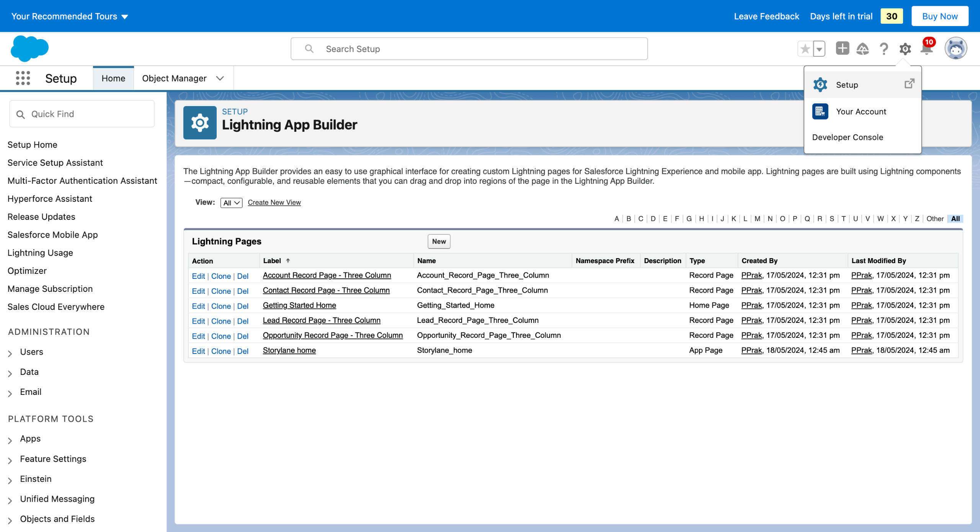Open the notifications bell icon
Viewport: 980px width, 532px height.
[x=927, y=49]
